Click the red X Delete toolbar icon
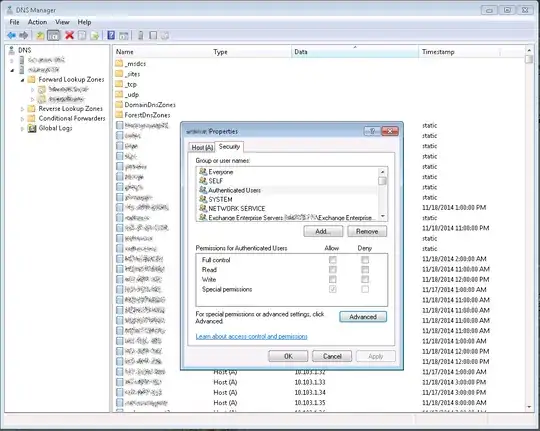This screenshot has width=540, height=431. [70, 35]
